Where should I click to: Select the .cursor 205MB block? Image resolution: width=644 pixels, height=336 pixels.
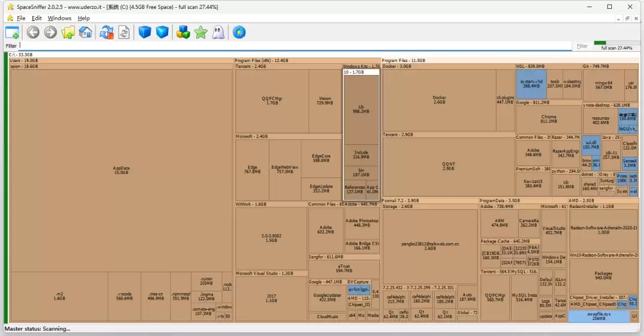point(206,281)
